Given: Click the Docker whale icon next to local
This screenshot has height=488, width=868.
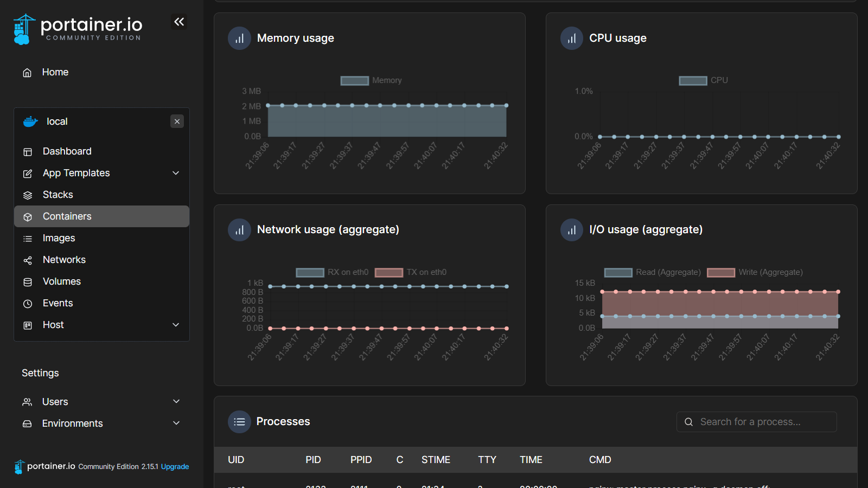Looking at the screenshot, I should [30, 121].
